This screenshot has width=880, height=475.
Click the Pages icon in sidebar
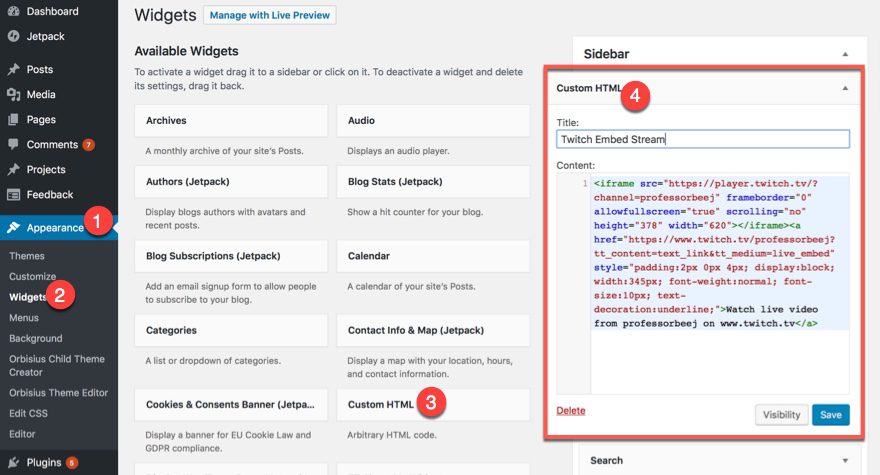tap(13, 120)
